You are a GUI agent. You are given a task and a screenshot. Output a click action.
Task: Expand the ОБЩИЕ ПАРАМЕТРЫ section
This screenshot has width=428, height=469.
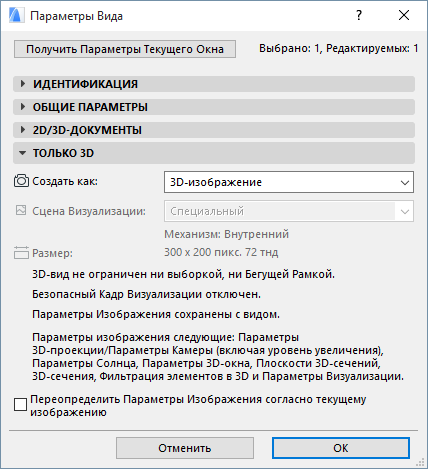pos(214,107)
